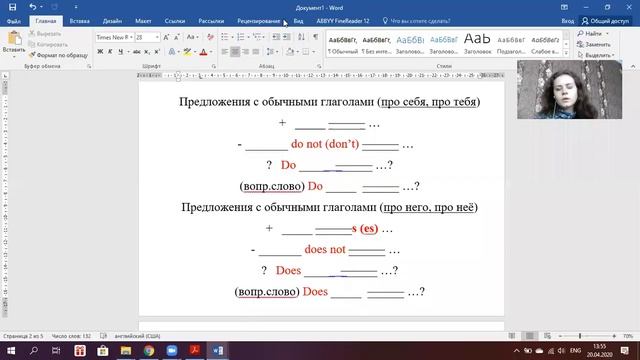
Task: Click the Format Painter (Формат по образцу) button
Action: 58,55
